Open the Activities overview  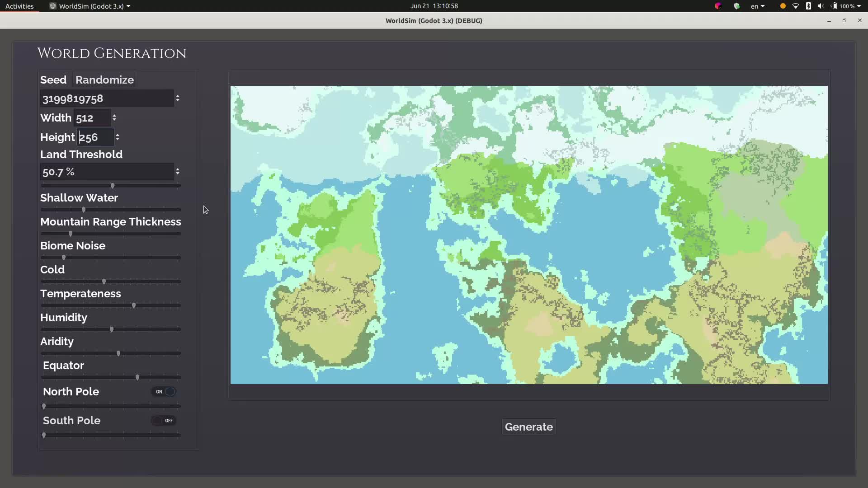tap(19, 6)
